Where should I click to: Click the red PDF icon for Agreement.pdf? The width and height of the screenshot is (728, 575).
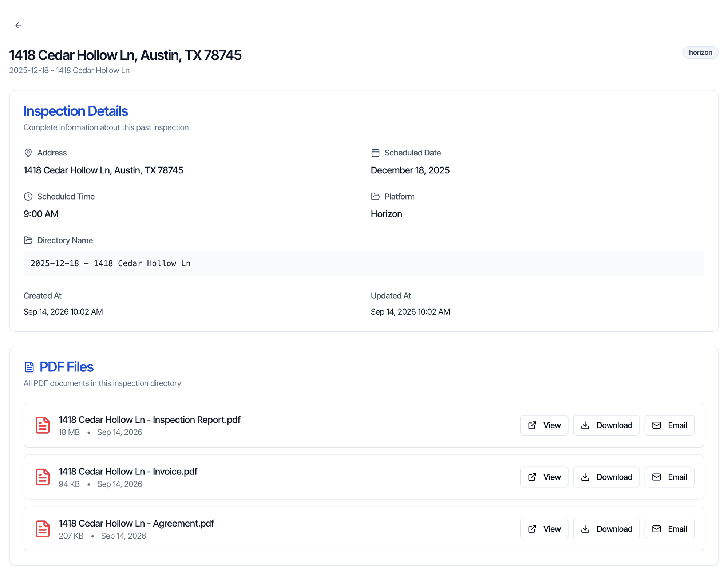click(43, 529)
